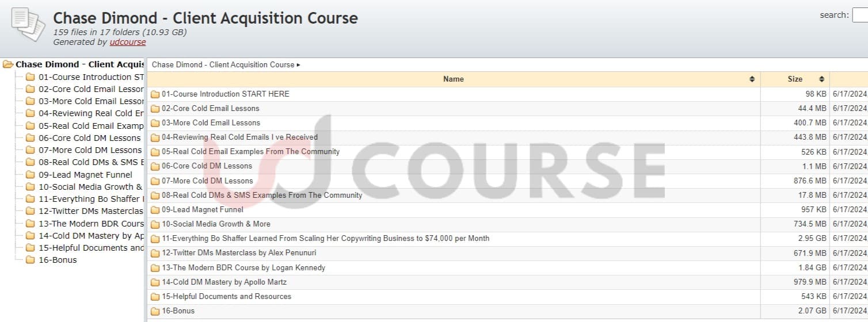Open 13-The Modern BDR Course by Logan Kennedy

tap(243, 267)
